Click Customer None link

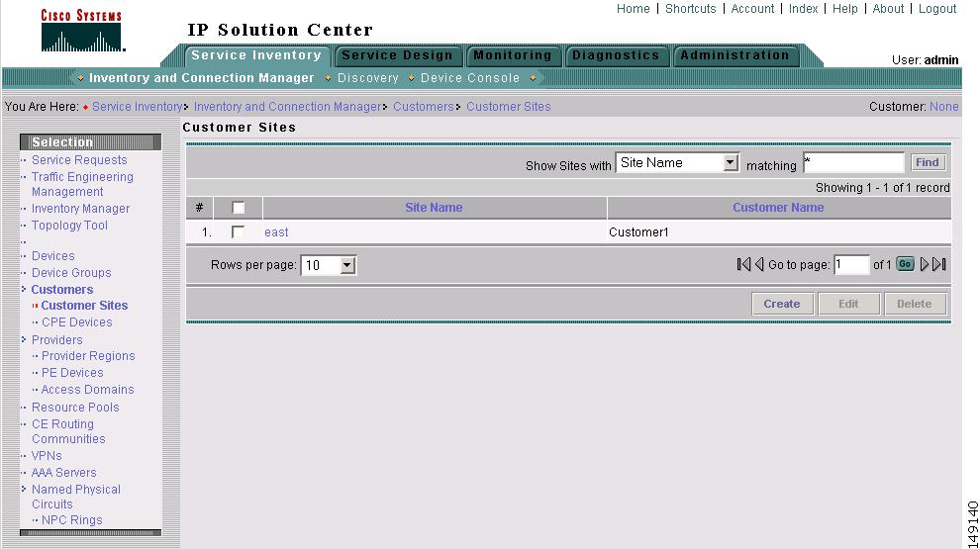click(943, 107)
